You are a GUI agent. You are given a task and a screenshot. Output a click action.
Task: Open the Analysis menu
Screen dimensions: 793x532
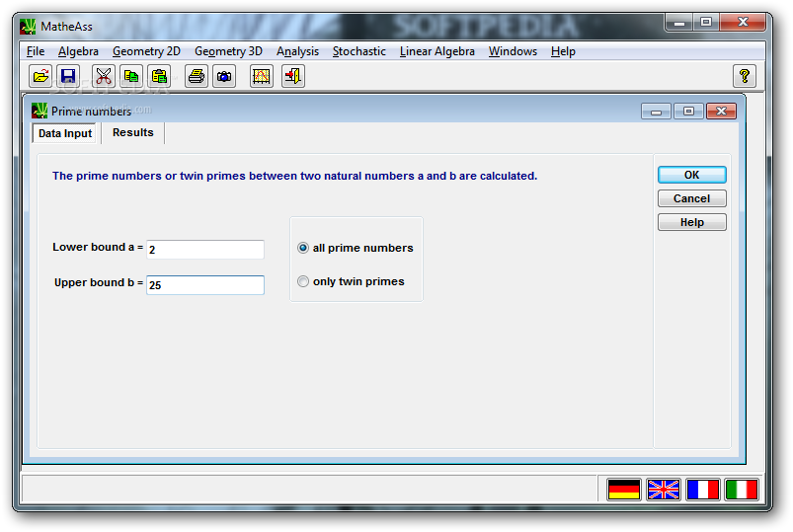(x=298, y=51)
